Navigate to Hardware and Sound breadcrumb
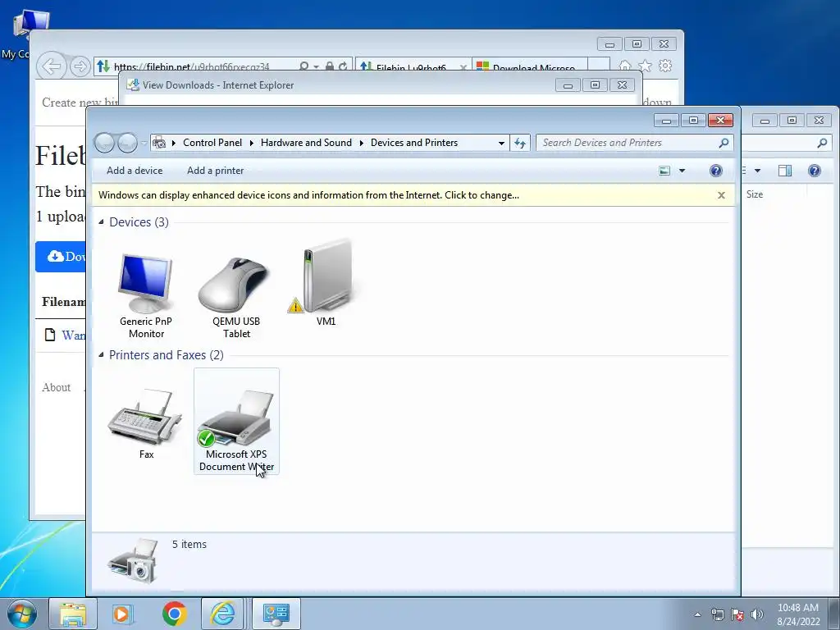The image size is (840, 630). coord(306,143)
